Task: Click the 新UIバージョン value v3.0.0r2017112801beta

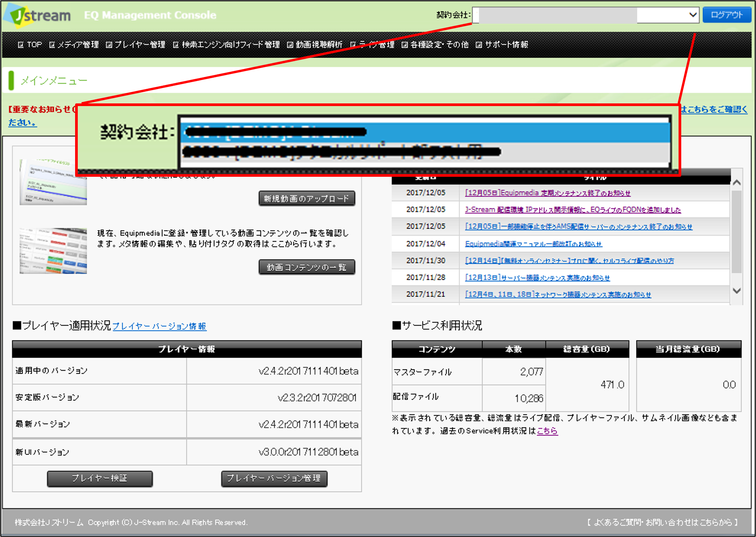Action: tap(308, 452)
